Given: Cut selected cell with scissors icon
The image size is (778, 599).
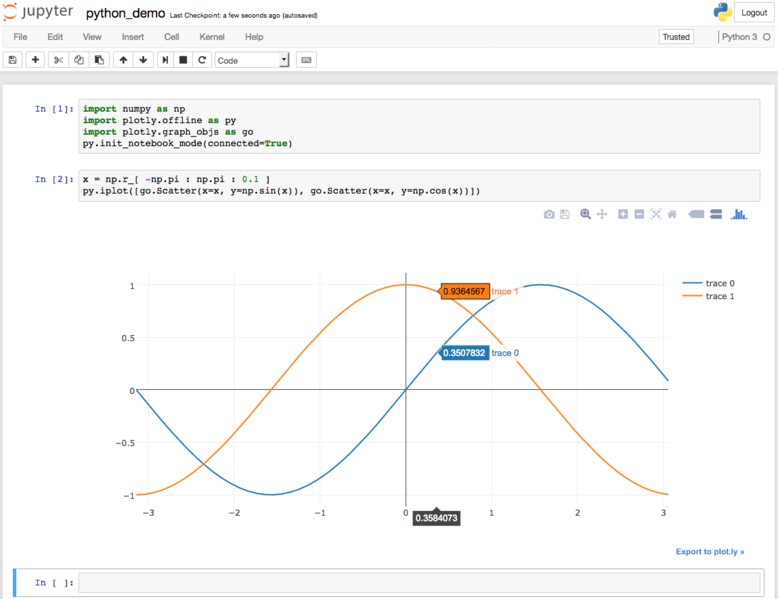Looking at the screenshot, I should (x=59, y=60).
